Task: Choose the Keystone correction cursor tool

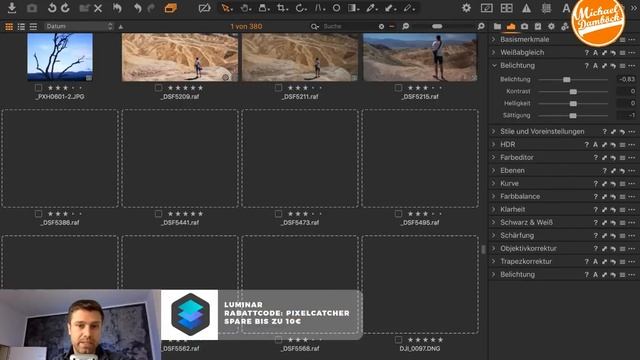Action: click(x=319, y=8)
